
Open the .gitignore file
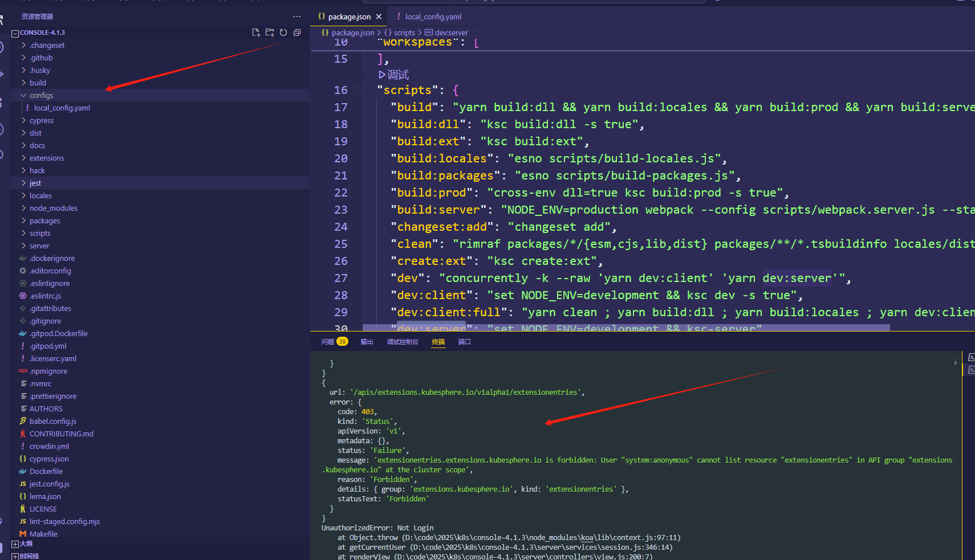45,321
